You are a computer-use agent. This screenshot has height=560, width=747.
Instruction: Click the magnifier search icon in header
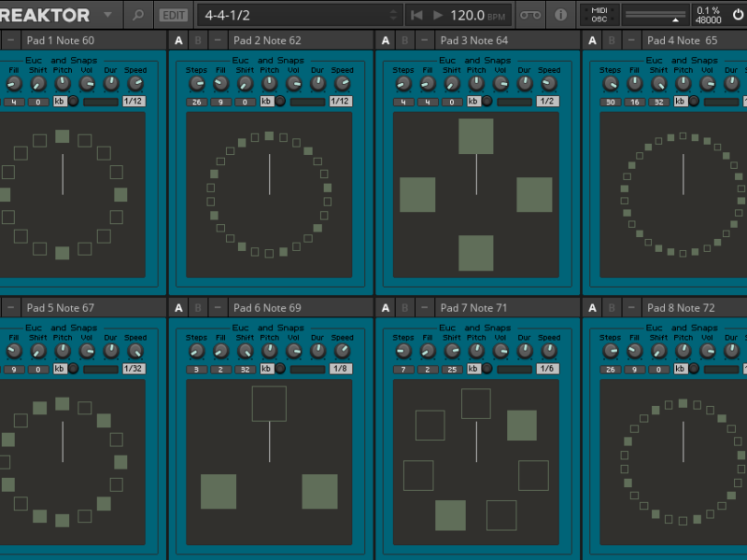tap(137, 15)
